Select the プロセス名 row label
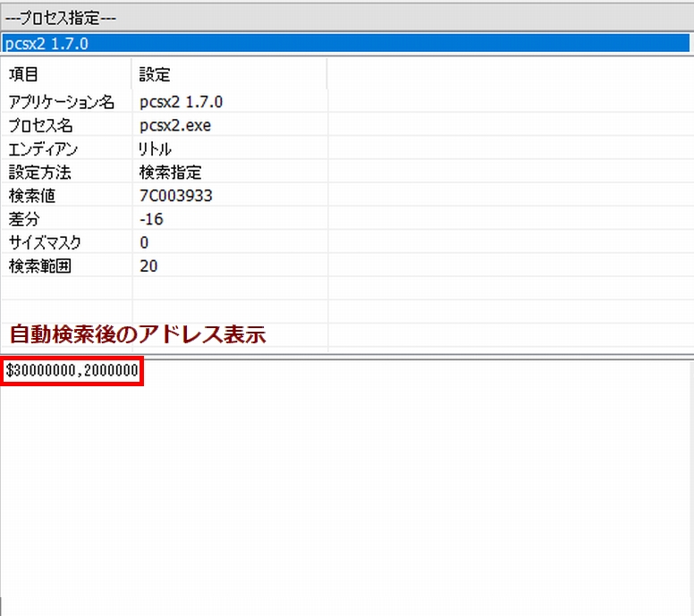This screenshot has width=694, height=616. point(40,125)
